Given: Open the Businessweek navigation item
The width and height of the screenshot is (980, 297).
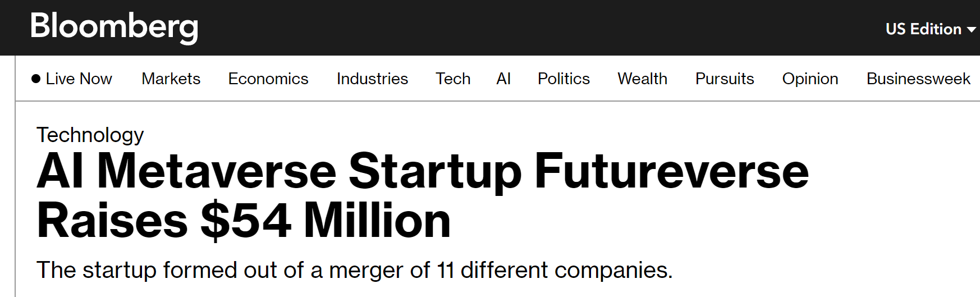Looking at the screenshot, I should (918, 79).
